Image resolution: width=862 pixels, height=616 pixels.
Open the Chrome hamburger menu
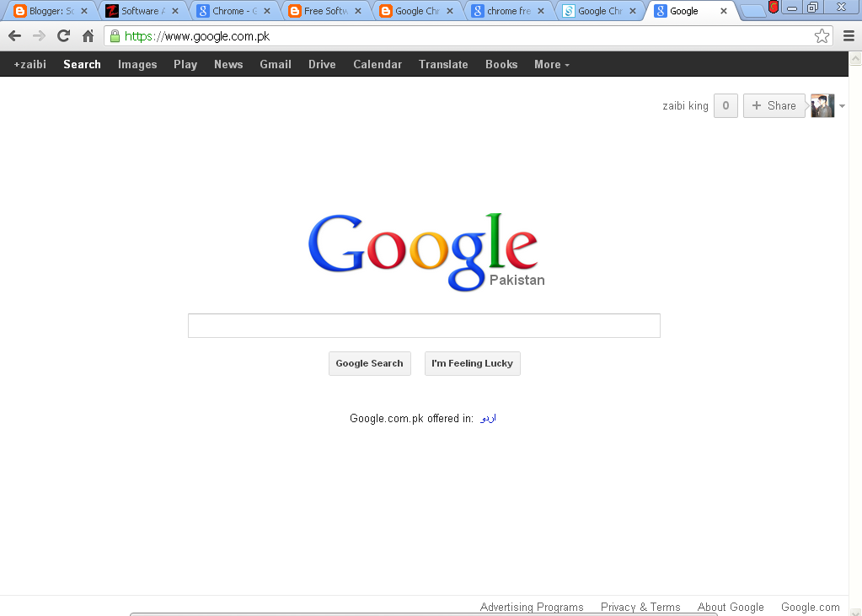[849, 36]
